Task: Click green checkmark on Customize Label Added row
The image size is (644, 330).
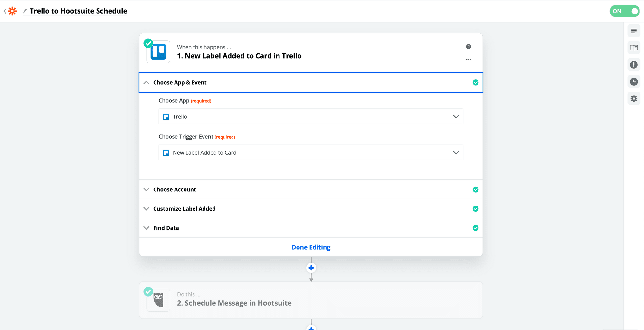Action: click(x=475, y=209)
